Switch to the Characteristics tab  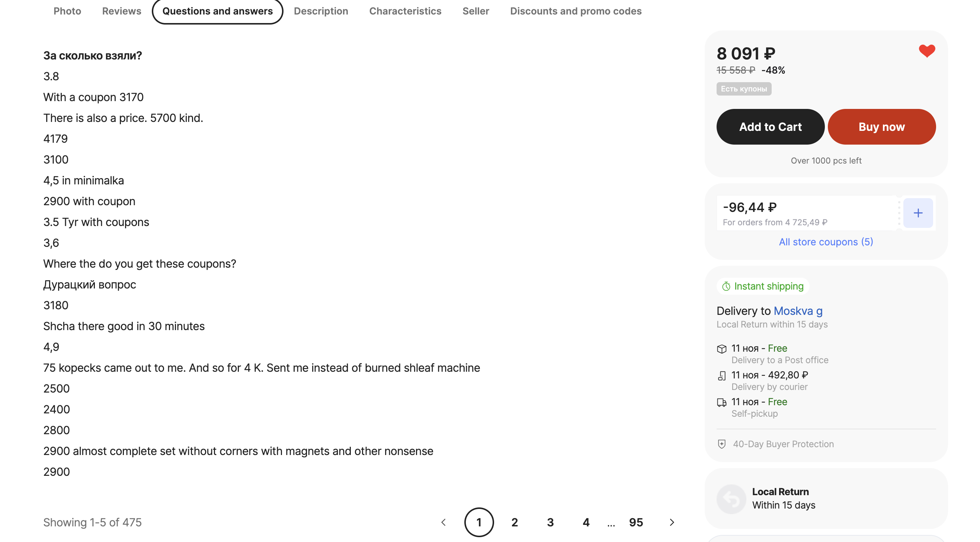point(405,11)
